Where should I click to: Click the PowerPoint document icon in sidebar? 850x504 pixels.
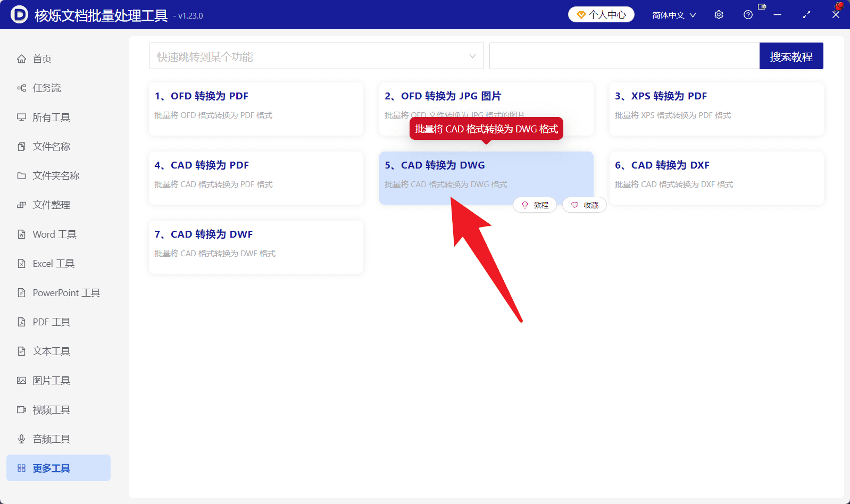coord(21,293)
